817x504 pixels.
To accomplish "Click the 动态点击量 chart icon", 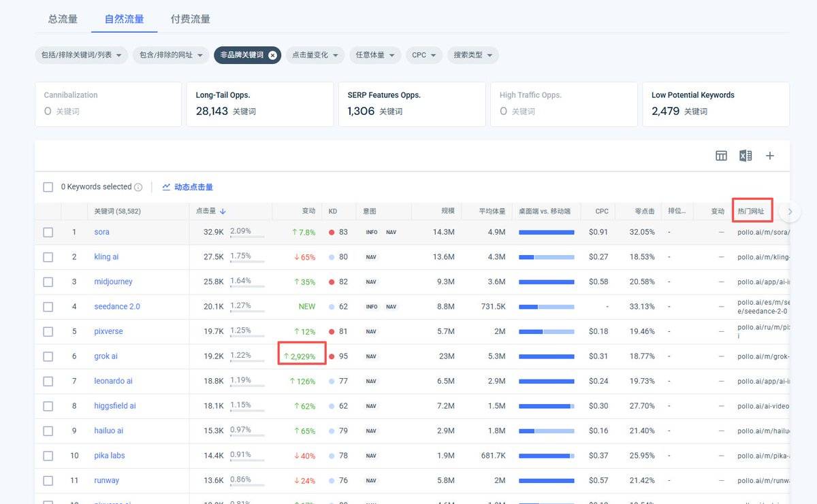I will [166, 187].
